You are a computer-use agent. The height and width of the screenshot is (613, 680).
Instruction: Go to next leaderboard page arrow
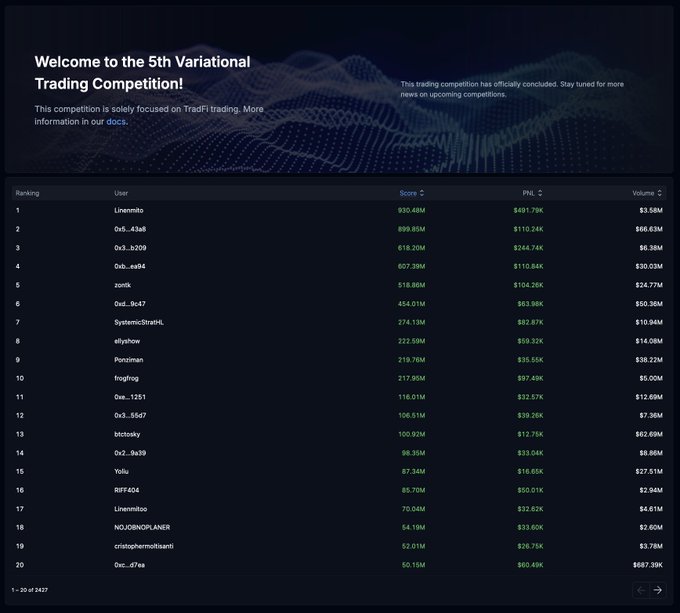tap(657, 590)
